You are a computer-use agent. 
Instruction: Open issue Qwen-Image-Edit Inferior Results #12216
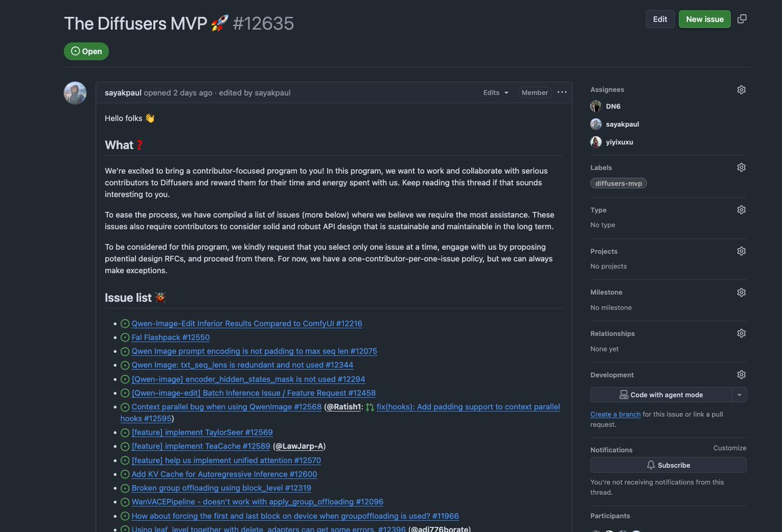[x=247, y=324]
